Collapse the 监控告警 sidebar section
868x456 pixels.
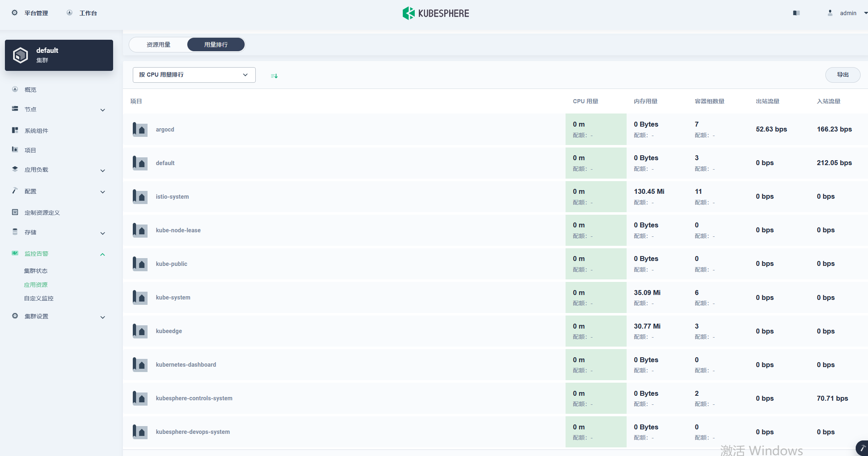click(x=102, y=254)
